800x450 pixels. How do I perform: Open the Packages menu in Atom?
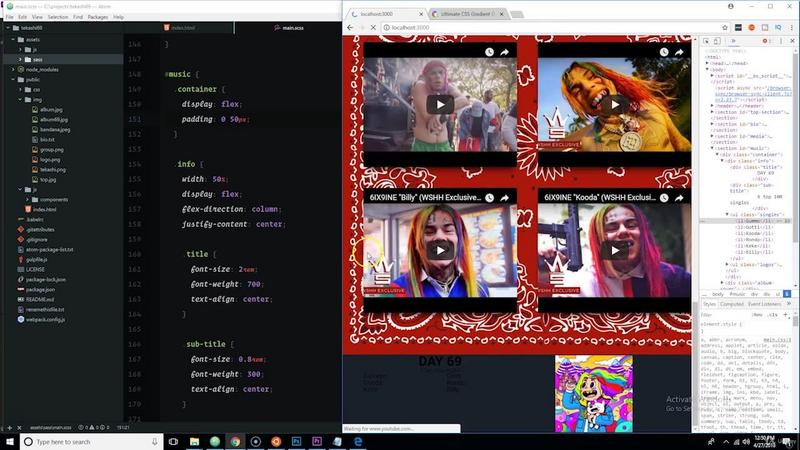(x=97, y=17)
